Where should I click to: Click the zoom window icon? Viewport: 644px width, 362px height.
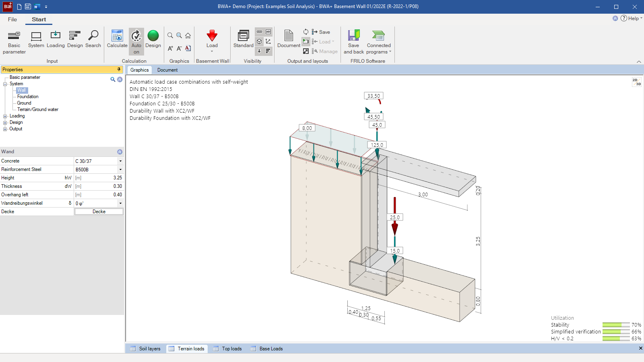coord(179,35)
